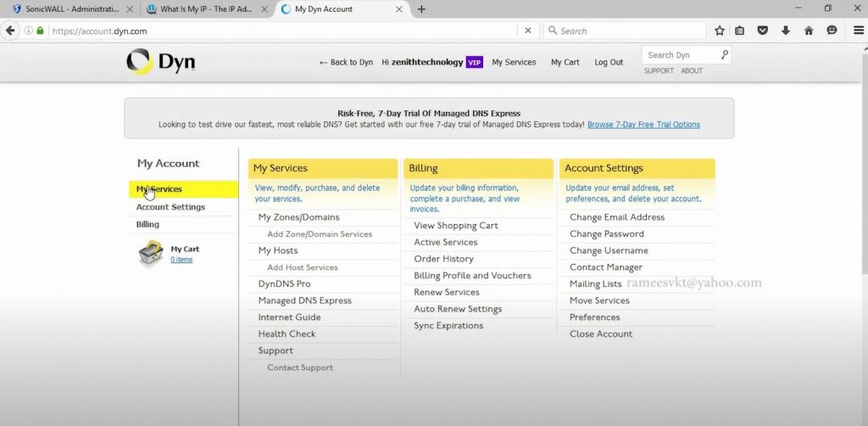Click the browser Search box
This screenshot has width=868, height=426.
pos(626,31)
